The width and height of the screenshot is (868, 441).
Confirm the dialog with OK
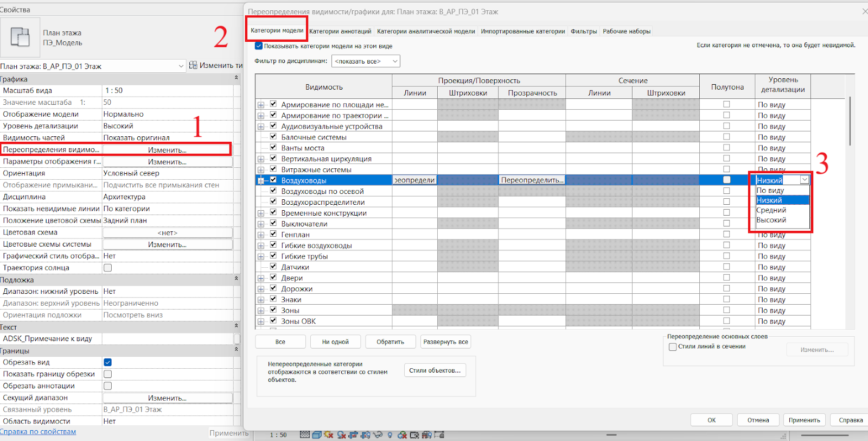pyautogui.click(x=712, y=420)
